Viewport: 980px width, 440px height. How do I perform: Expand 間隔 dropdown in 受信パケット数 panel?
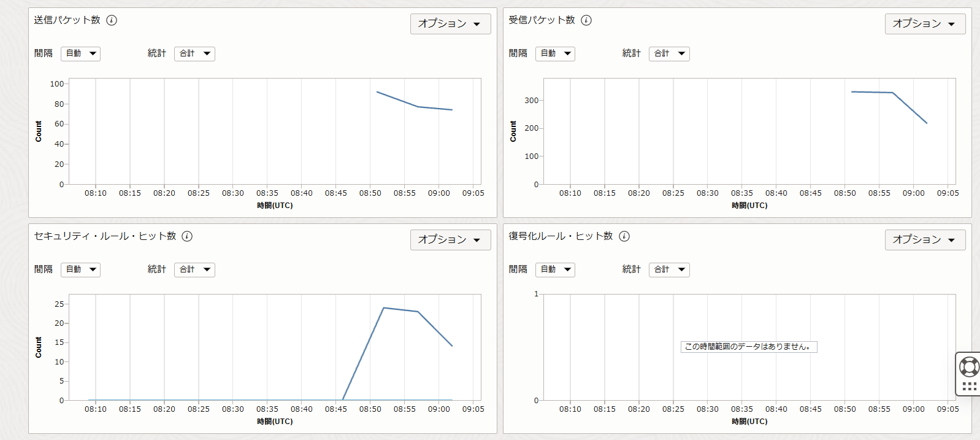point(555,54)
